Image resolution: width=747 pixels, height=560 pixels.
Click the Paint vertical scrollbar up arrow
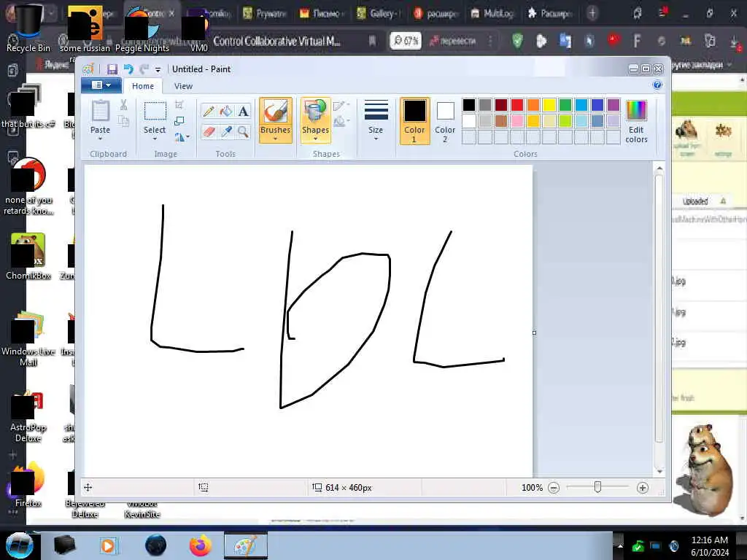pyautogui.click(x=659, y=168)
